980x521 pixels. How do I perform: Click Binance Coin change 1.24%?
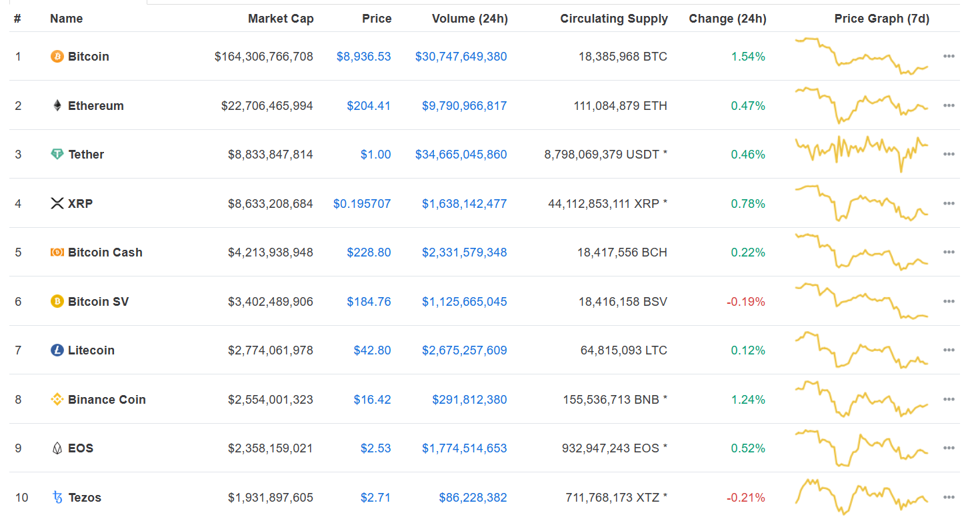click(748, 399)
